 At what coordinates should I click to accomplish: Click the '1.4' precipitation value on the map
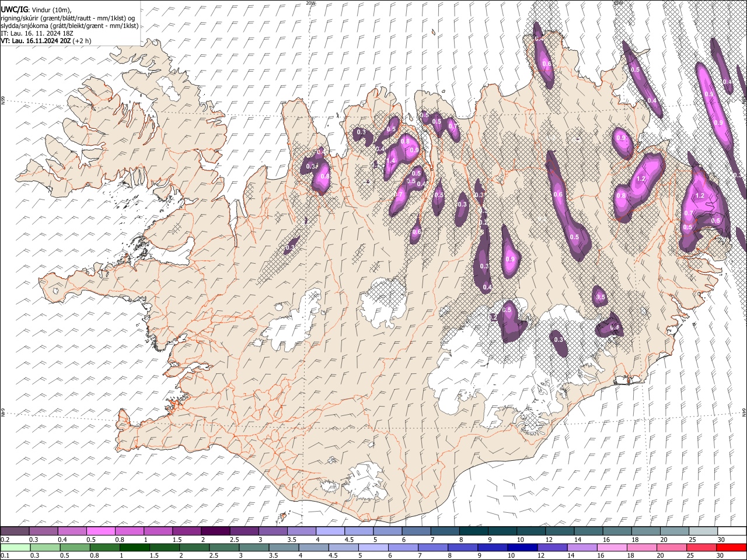[391, 160]
